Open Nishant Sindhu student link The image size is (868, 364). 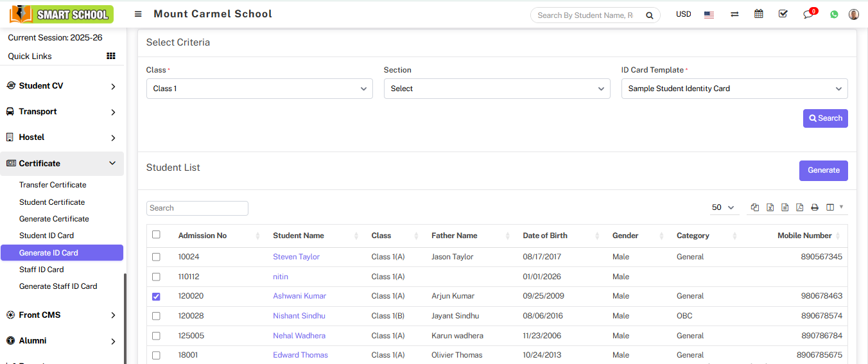[x=299, y=316]
